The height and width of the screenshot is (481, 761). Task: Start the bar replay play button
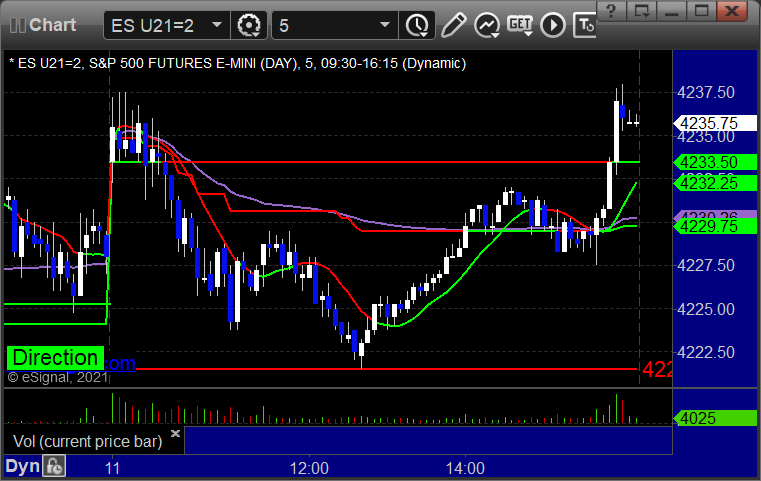553,25
